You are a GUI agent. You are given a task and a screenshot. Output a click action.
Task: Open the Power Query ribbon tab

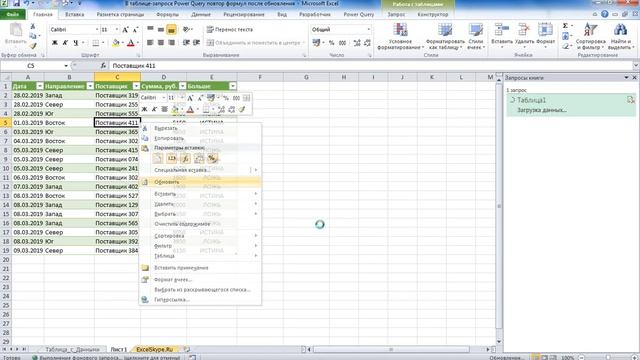[x=358, y=14]
